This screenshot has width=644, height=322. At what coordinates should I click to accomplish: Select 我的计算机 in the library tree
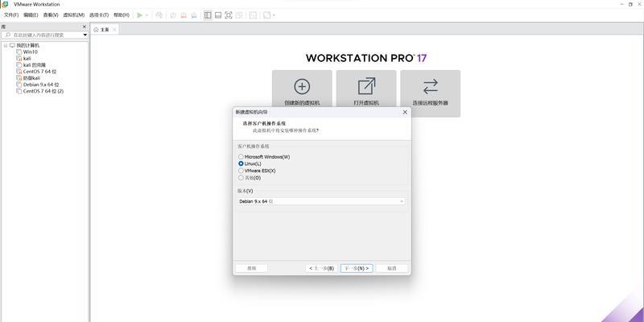pos(27,45)
